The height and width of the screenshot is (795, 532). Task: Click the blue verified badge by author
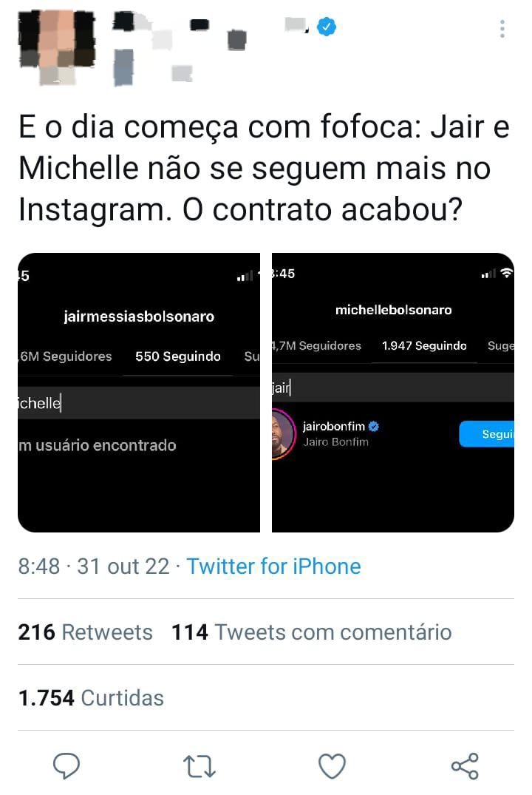[x=327, y=27]
